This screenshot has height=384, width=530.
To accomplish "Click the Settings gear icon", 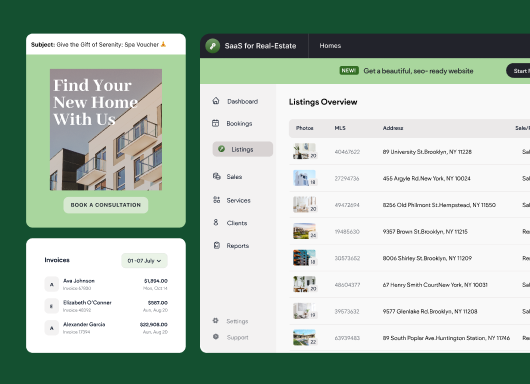I will click(x=216, y=320).
